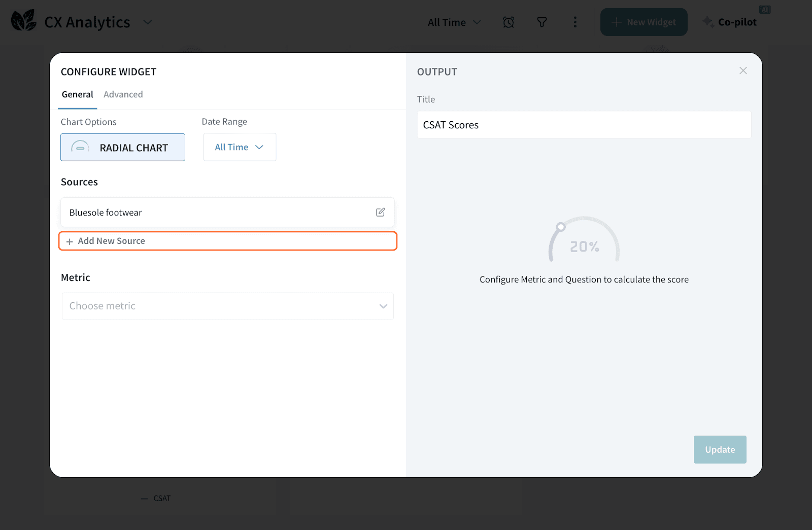Open the scheduled refresh clock icon
812x530 pixels.
509,22
